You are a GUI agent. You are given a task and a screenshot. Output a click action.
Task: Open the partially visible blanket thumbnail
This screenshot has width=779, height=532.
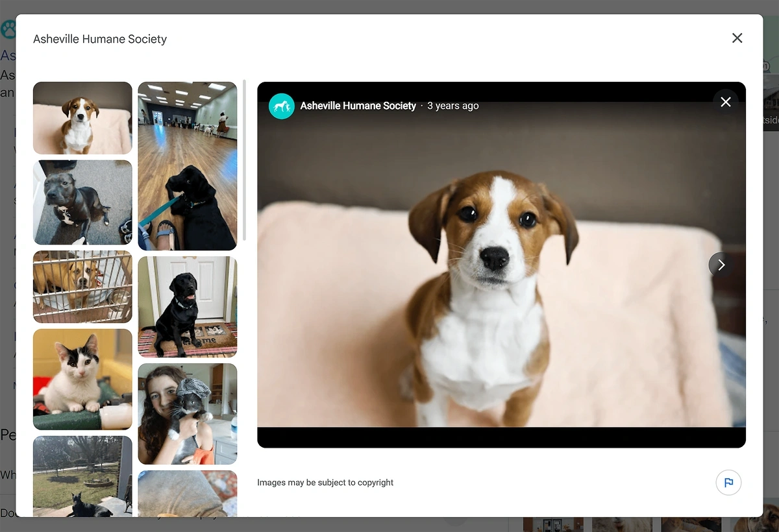tap(188, 494)
